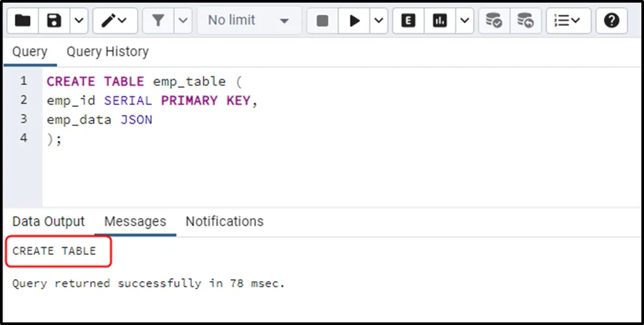Click the Rollback transaction icon
Screen dimensions: 644x325
(x=525, y=21)
